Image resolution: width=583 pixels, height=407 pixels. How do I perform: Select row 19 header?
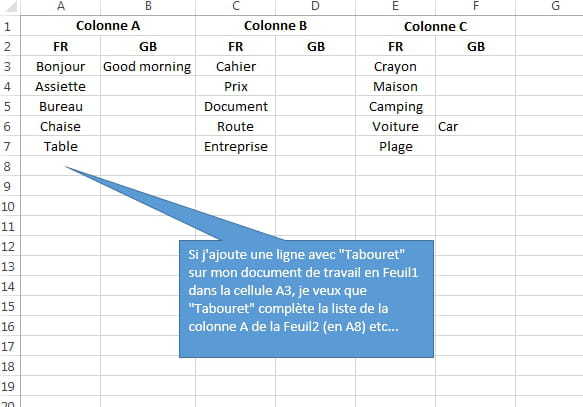click(7, 386)
